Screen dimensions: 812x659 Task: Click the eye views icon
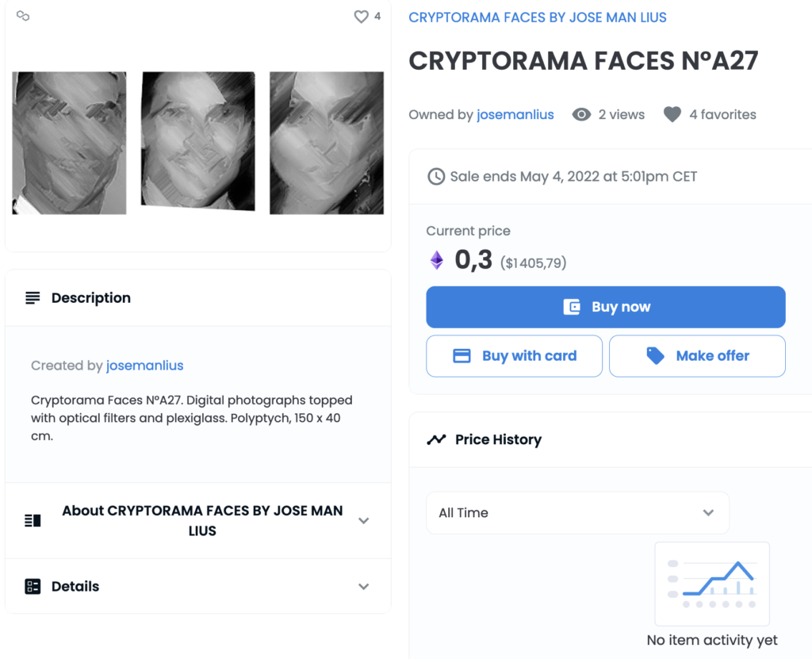coord(581,114)
